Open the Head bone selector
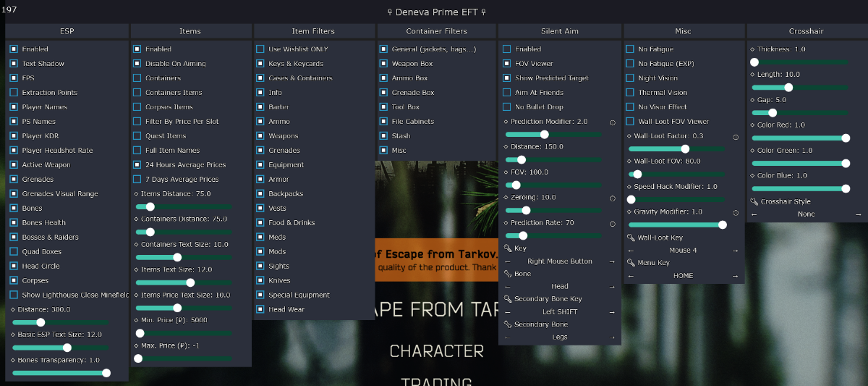 tap(560, 287)
